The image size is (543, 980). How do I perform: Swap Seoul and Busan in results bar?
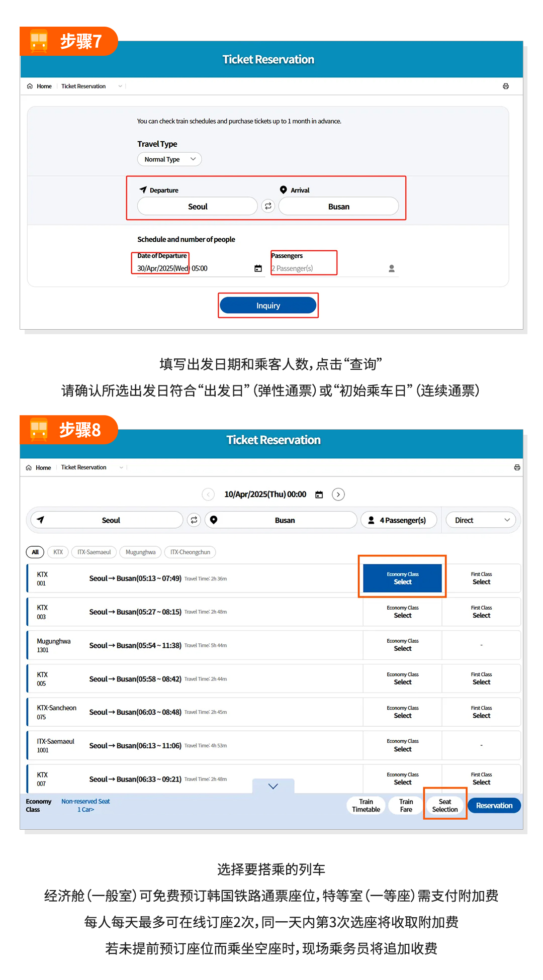pyautogui.click(x=194, y=520)
